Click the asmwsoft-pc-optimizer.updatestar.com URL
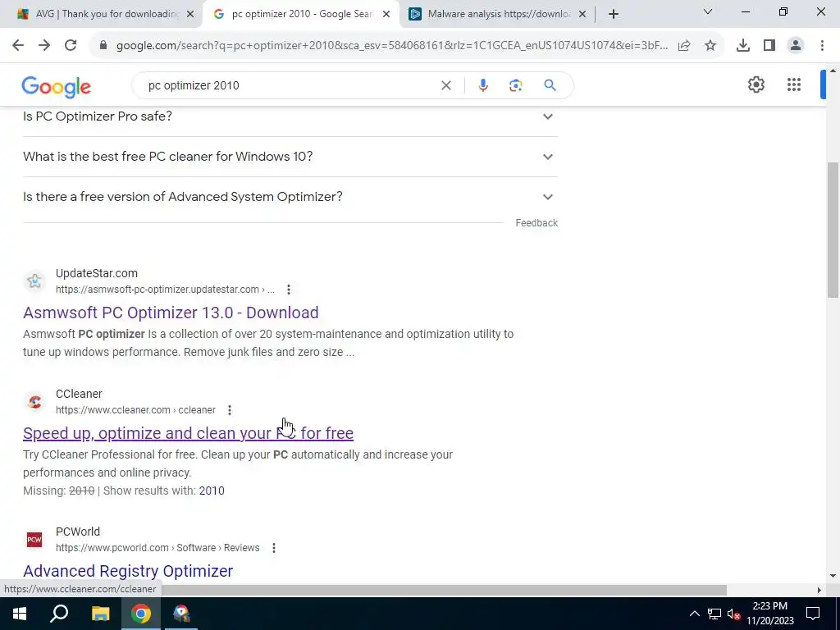The height and width of the screenshot is (630, 840). pyautogui.click(x=165, y=290)
